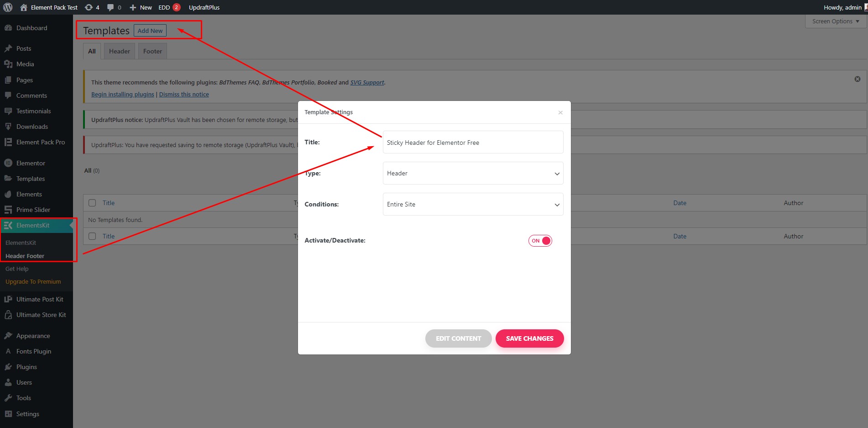Open the Begin installing plugins link
868x428 pixels.
pyautogui.click(x=122, y=94)
